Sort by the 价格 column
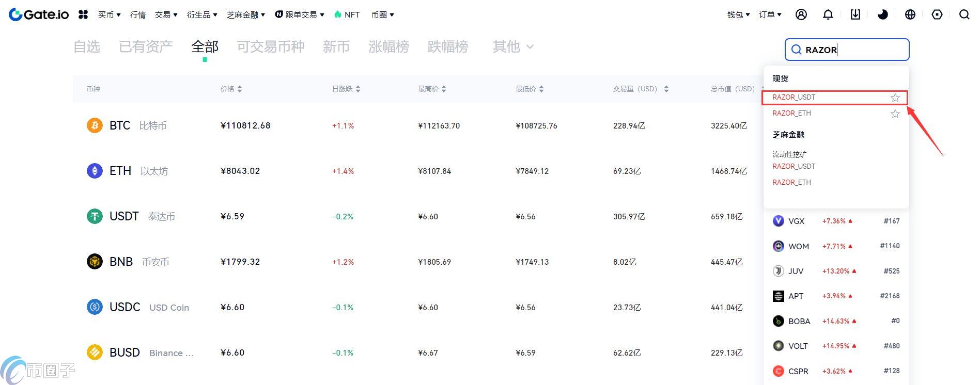Screen dimensions: 980x385 point(231,89)
